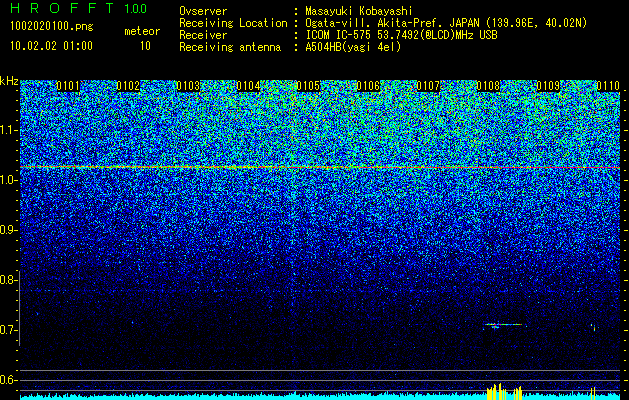Click the yellow signal spike below 0110
This screenshot has height=400, width=629.
click(x=593, y=394)
